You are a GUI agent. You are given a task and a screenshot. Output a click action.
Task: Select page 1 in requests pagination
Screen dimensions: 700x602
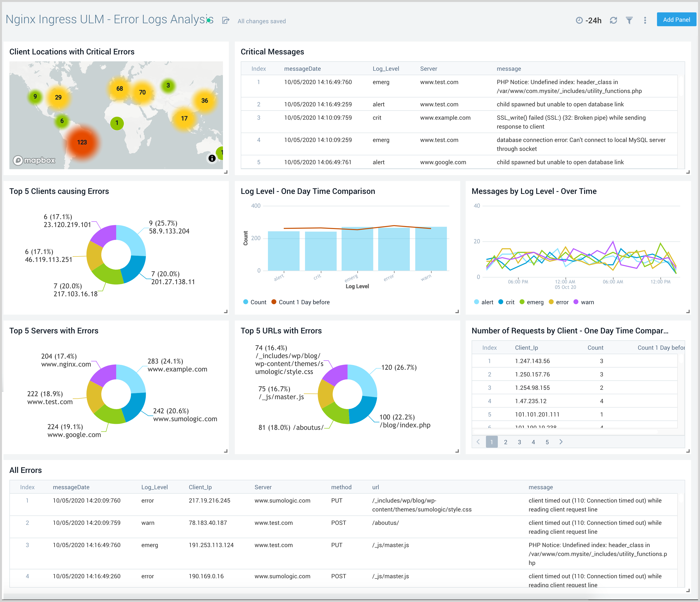coord(492,442)
